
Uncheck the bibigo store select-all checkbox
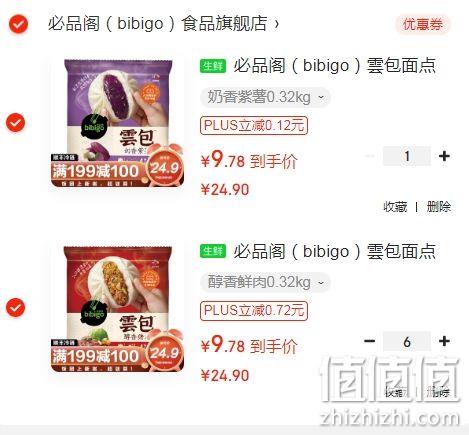click(18, 24)
